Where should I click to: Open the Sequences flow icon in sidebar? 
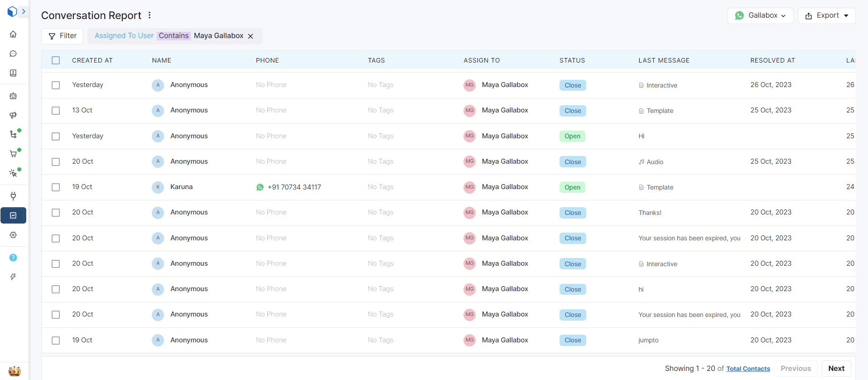(x=13, y=135)
